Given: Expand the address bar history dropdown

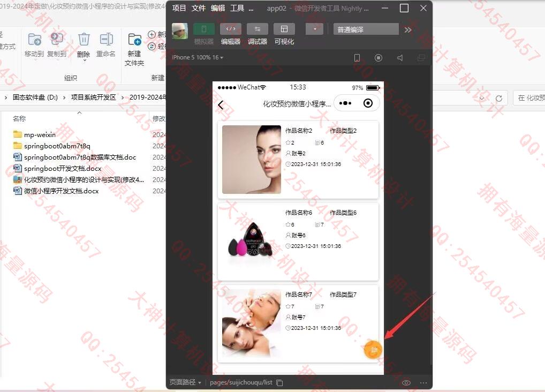Looking at the screenshot, I should pos(482,99).
